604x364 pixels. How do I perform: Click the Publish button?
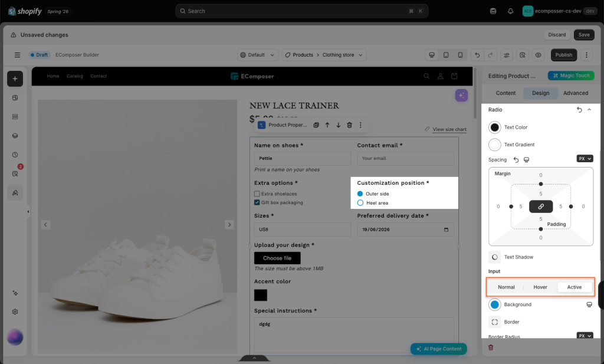coord(563,55)
